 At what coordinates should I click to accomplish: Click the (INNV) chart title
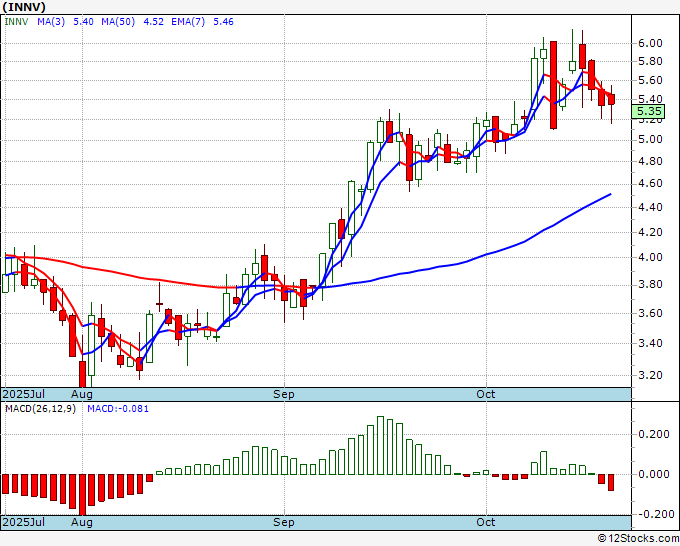tap(24, 7)
